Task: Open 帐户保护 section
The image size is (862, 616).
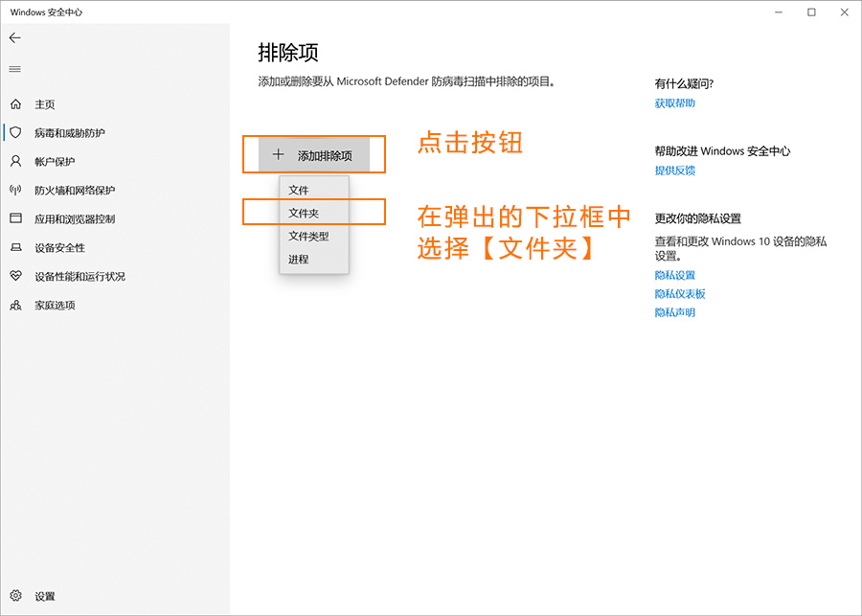Action: [x=55, y=162]
